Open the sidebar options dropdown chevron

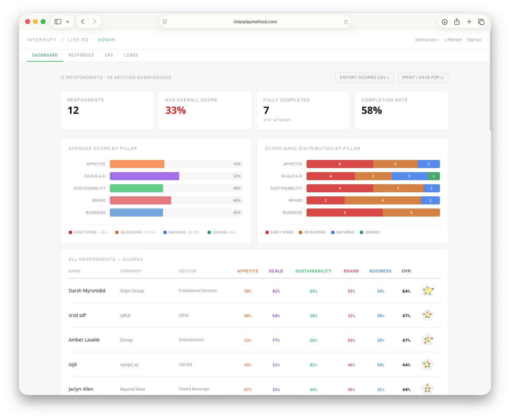point(68,22)
